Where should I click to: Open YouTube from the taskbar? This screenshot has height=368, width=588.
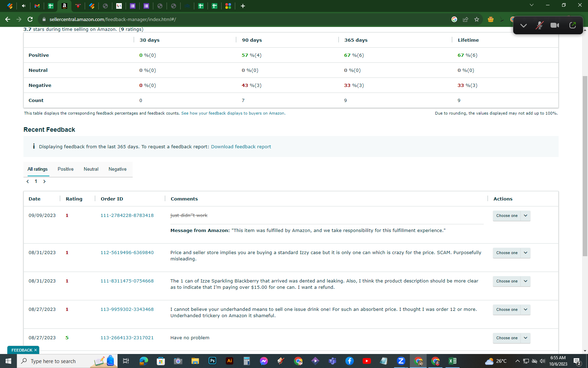[367, 361]
